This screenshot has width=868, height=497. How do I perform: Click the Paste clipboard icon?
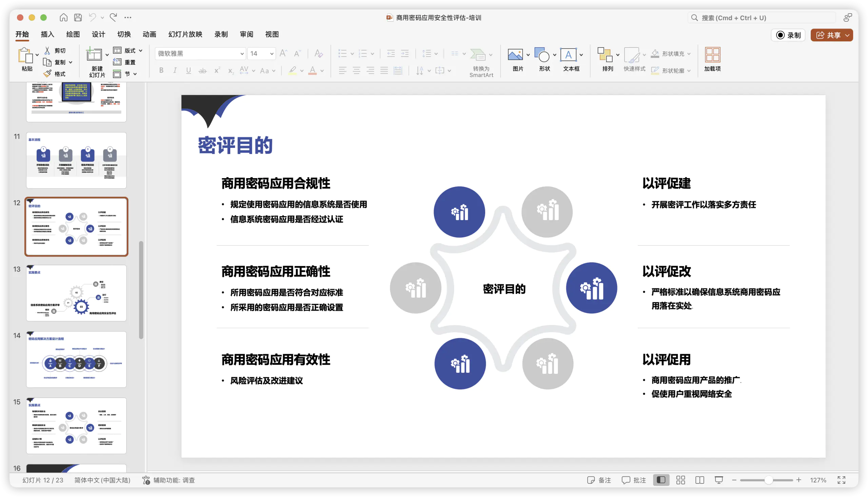25,55
